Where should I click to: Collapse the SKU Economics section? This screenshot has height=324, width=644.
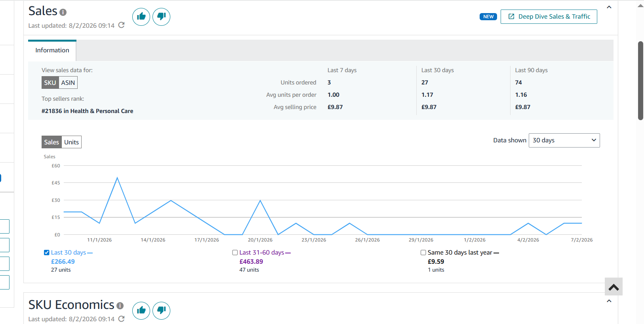coord(609,301)
